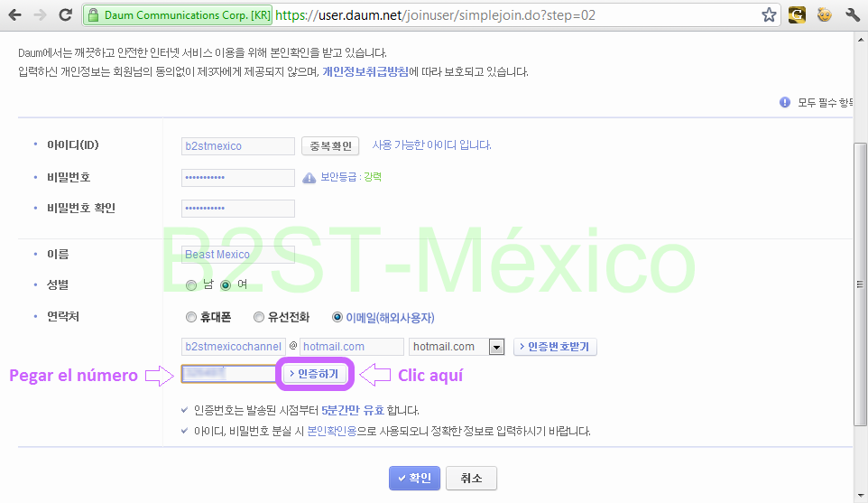Click the browser address bar URL
Screen dimensions: 868x503
(435, 15)
